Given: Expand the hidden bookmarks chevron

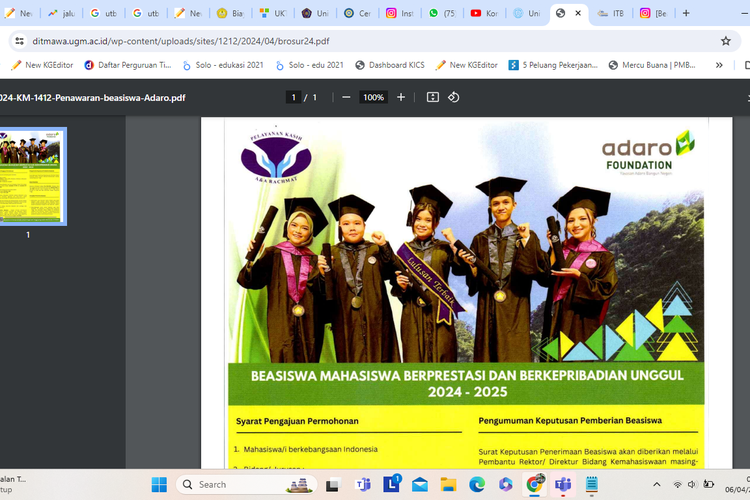Looking at the screenshot, I should click(x=718, y=65).
